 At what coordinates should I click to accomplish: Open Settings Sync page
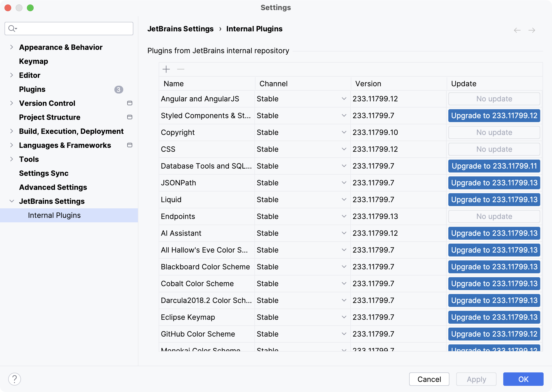[44, 173]
